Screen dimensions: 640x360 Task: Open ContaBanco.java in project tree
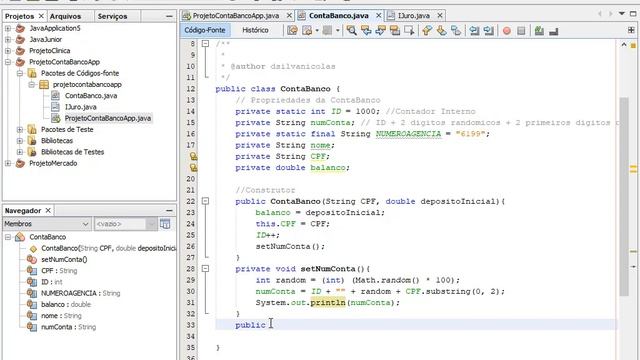tap(91, 96)
